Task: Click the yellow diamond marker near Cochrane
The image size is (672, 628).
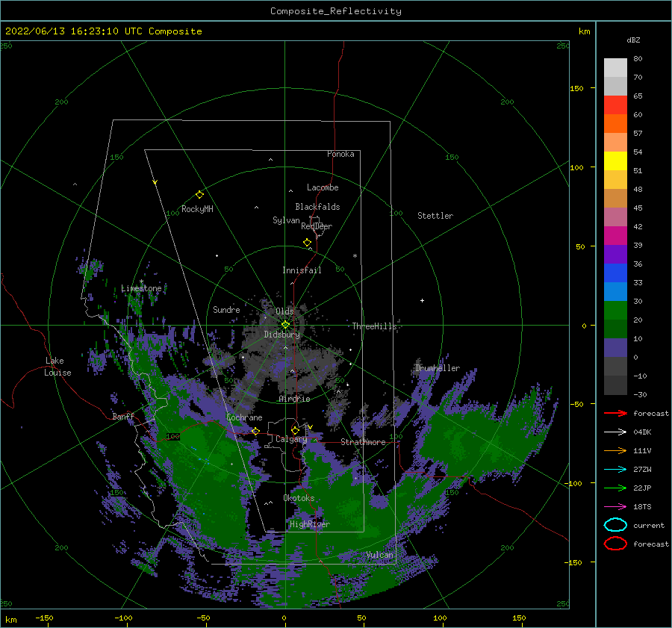Action: [255, 431]
